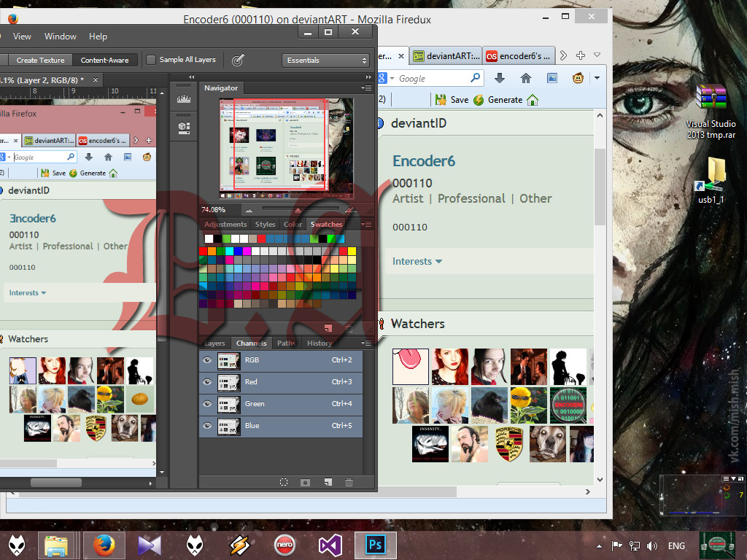Open Visual Studio purple infinity icon on taskbar

click(x=330, y=545)
